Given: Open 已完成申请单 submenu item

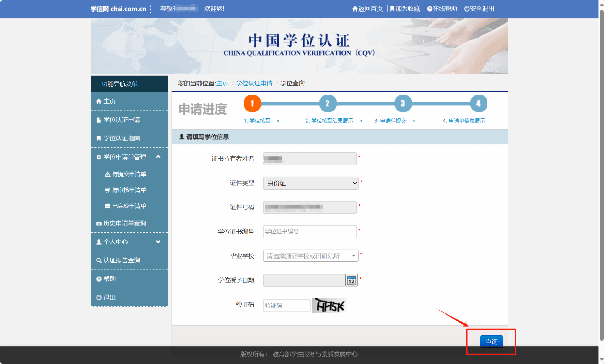Looking at the screenshot, I should point(129,206).
